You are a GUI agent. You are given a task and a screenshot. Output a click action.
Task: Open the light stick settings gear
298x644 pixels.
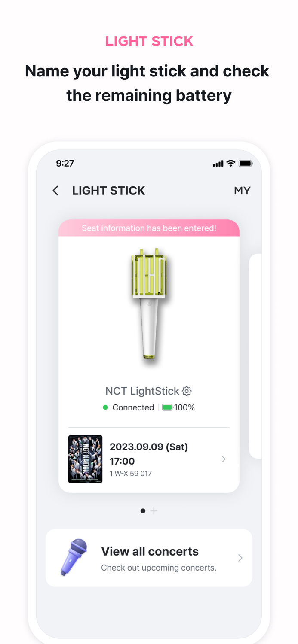click(x=187, y=391)
